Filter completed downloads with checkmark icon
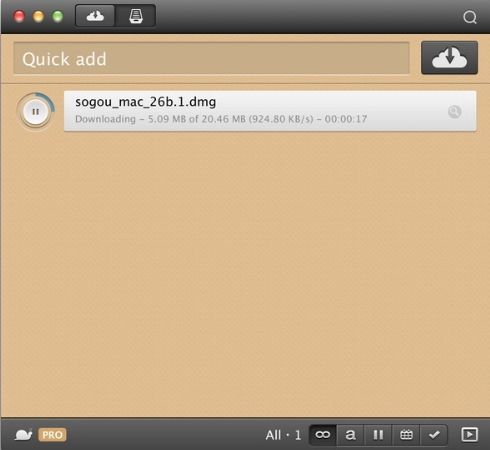 click(434, 435)
